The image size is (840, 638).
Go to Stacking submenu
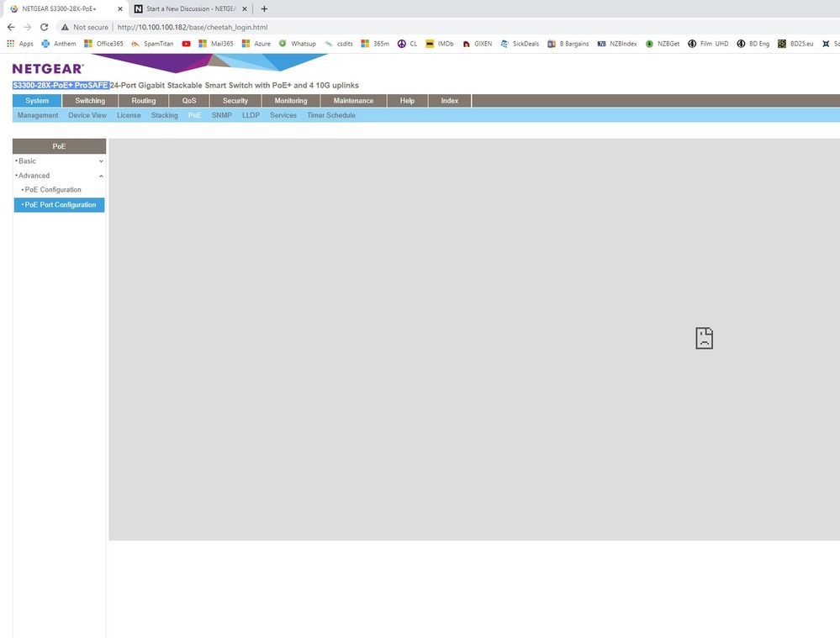point(165,115)
